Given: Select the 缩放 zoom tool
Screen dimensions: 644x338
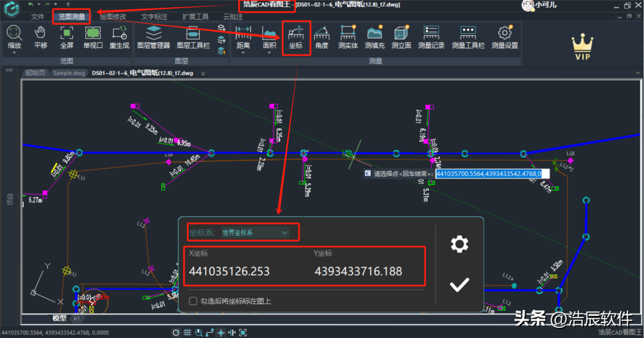Looking at the screenshot, I should [x=14, y=37].
